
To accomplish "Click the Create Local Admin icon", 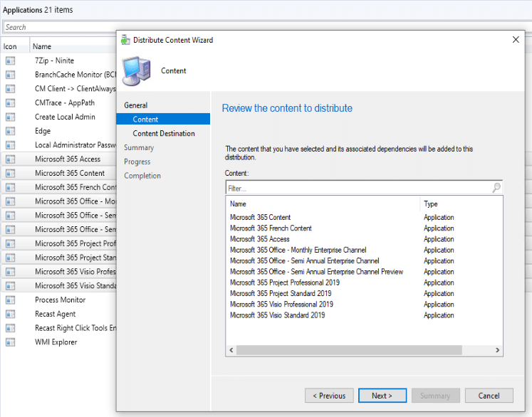I will pyautogui.click(x=10, y=117).
